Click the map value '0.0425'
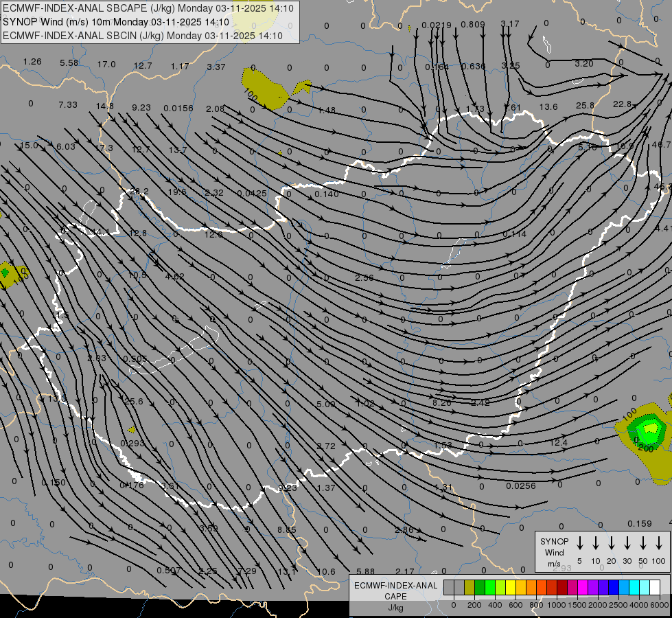The width and height of the screenshot is (672, 618). (252, 194)
